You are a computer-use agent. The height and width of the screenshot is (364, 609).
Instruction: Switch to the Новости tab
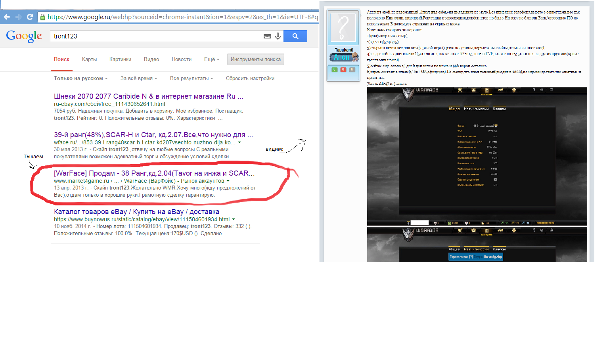pos(182,59)
